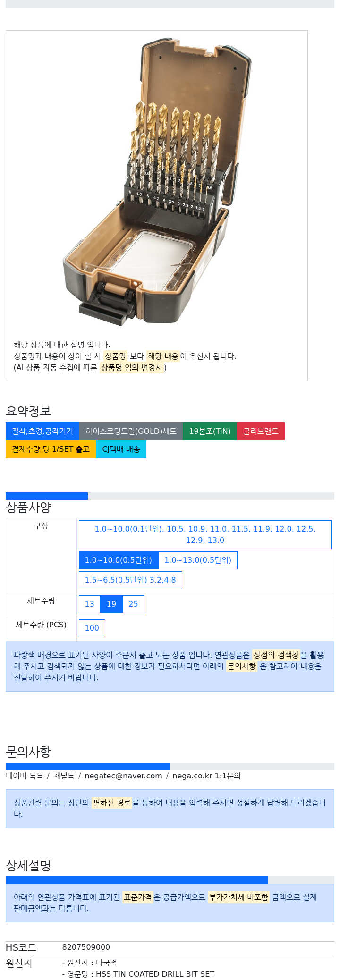Open the 네이버 톡톡 inquiry link
Image resolution: width=340 pixels, height=980 pixels.
point(25,776)
